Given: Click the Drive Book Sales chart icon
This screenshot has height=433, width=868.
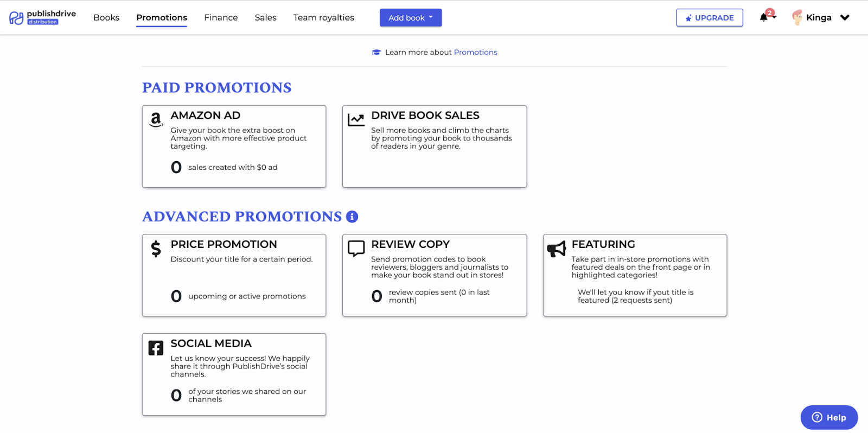Looking at the screenshot, I should [356, 119].
